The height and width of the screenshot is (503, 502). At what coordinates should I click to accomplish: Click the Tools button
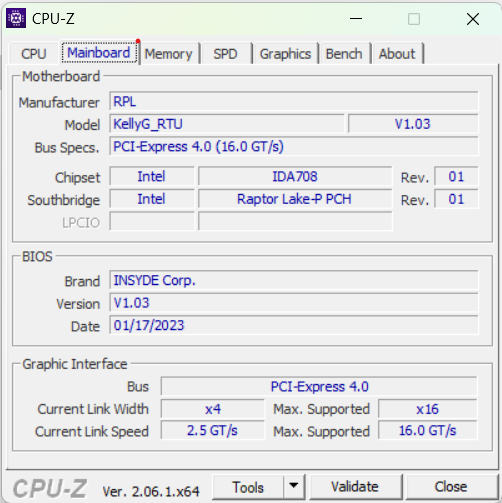tap(248, 487)
